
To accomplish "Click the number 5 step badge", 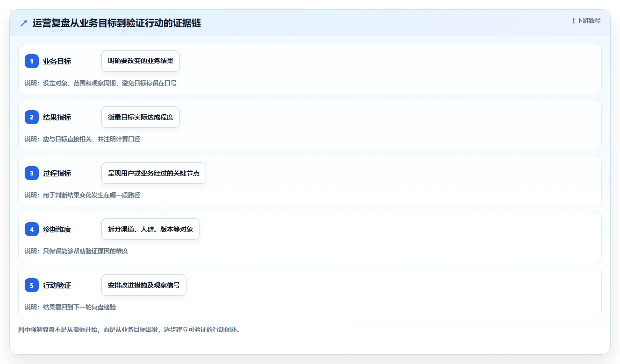I will (32, 285).
